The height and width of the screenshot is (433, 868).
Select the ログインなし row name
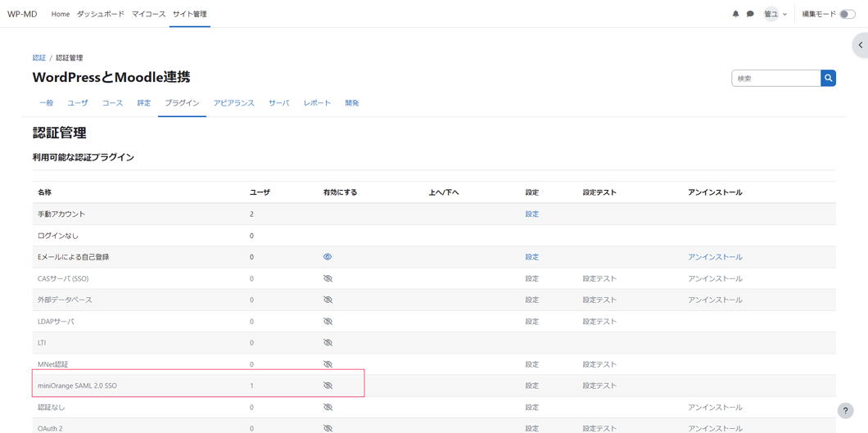pyautogui.click(x=58, y=236)
